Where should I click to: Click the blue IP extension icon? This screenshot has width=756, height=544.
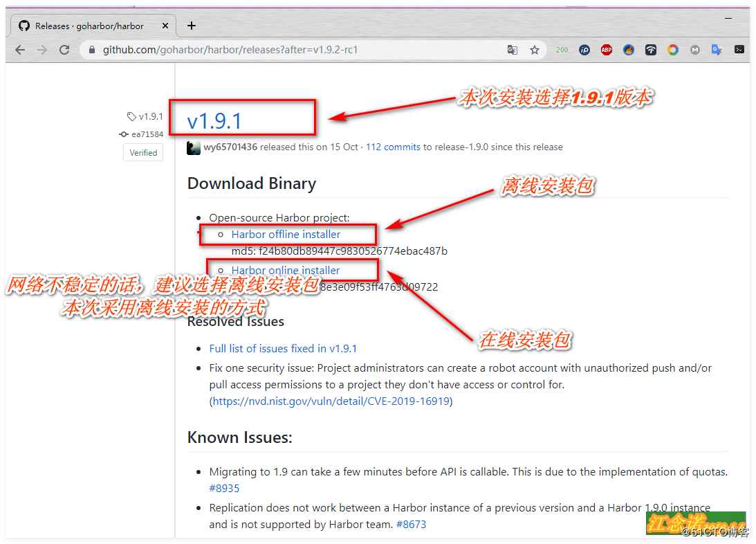click(584, 49)
